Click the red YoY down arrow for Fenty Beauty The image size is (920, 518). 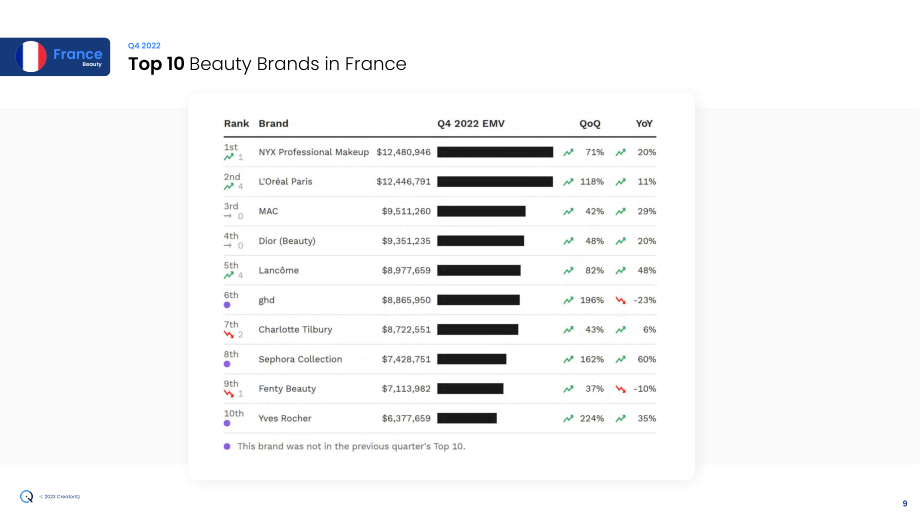point(620,389)
